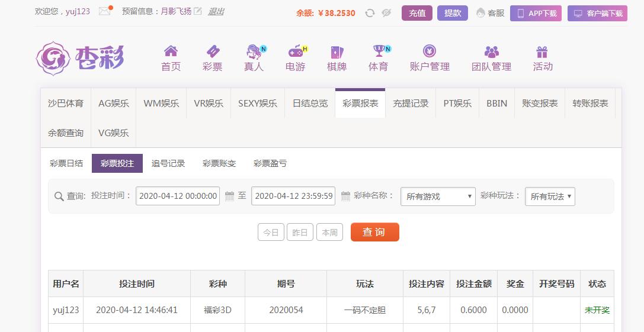Click the 提款 withdraw button
The image size is (644, 332).
[453, 13]
